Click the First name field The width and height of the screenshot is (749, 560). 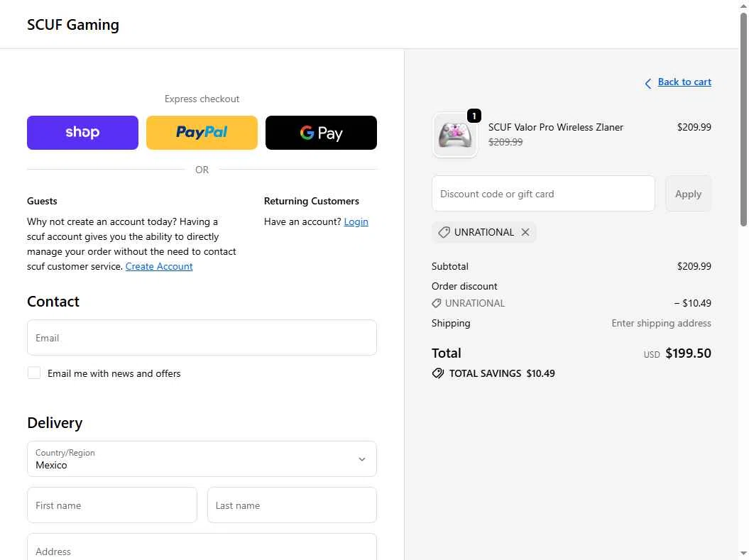point(112,505)
